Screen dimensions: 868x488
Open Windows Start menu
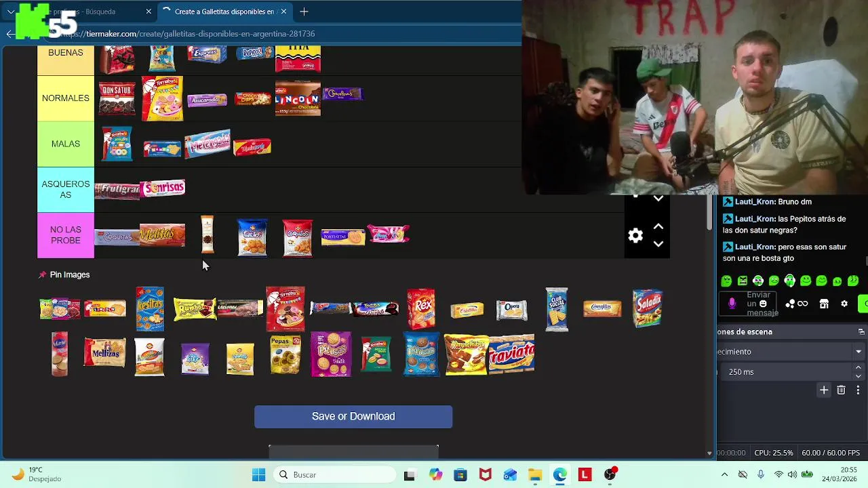(x=258, y=474)
